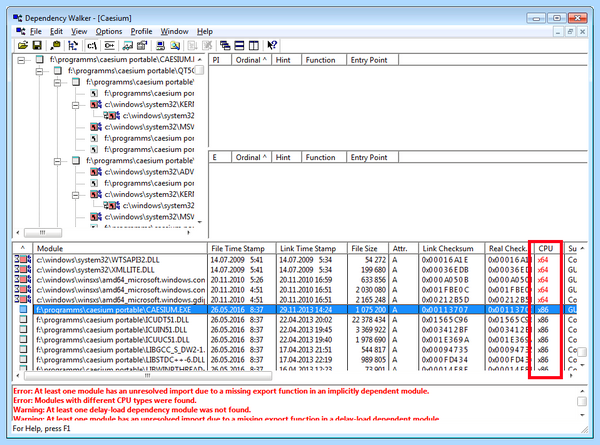
Task: Toggle the Full Paths c:\ toolbar icon
Action: (92, 46)
